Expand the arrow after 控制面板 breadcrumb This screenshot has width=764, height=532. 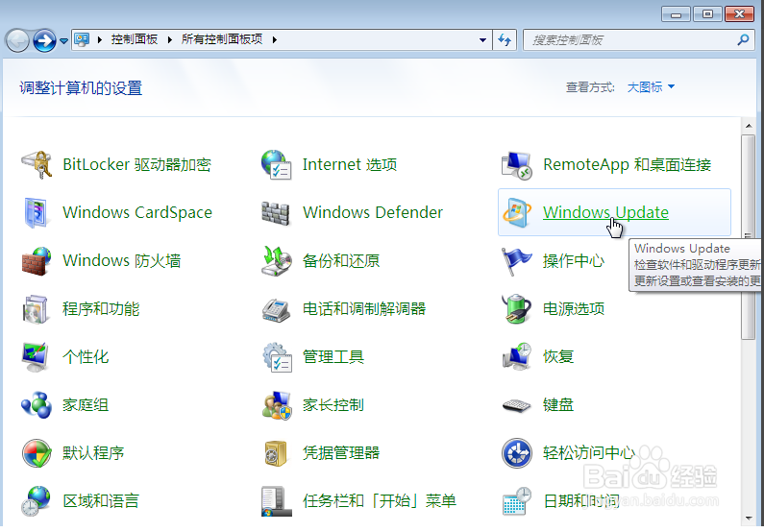coord(169,40)
